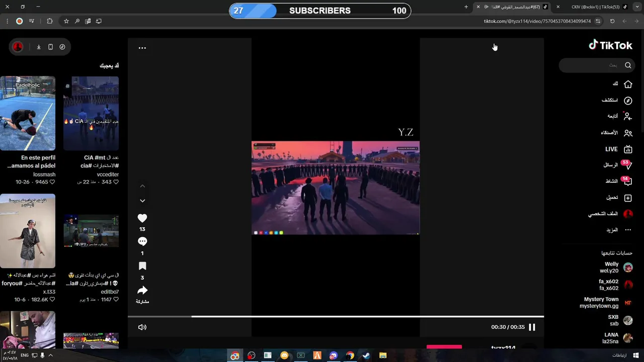Open File Explorer from the taskbar
This screenshot has width=644, height=362.
click(383, 355)
